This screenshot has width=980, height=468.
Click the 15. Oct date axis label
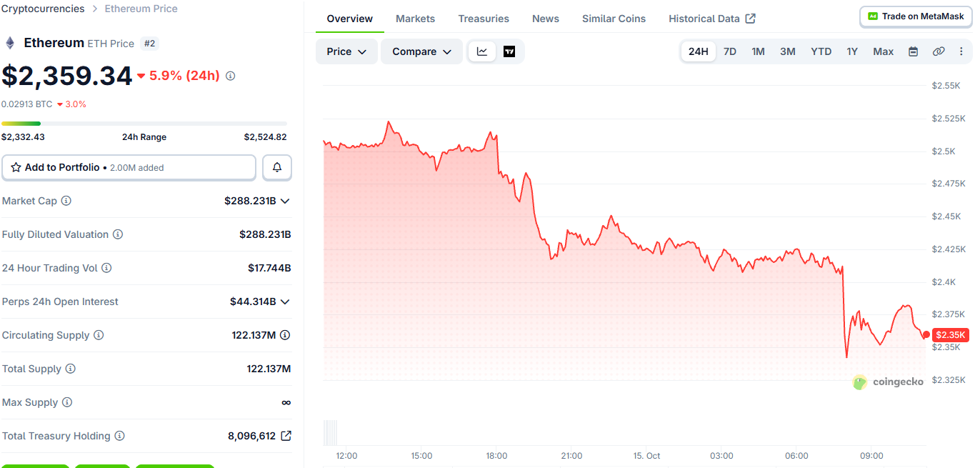[x=647, y=456]
